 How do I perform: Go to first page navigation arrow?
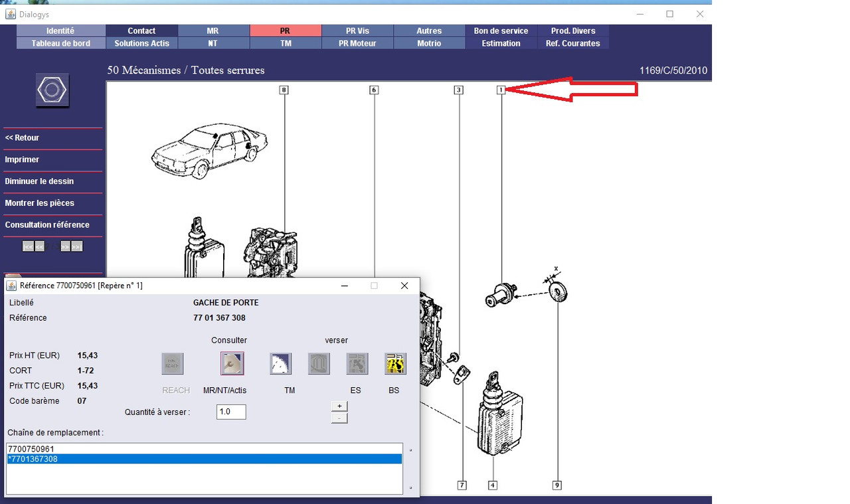tap(28, 246)
